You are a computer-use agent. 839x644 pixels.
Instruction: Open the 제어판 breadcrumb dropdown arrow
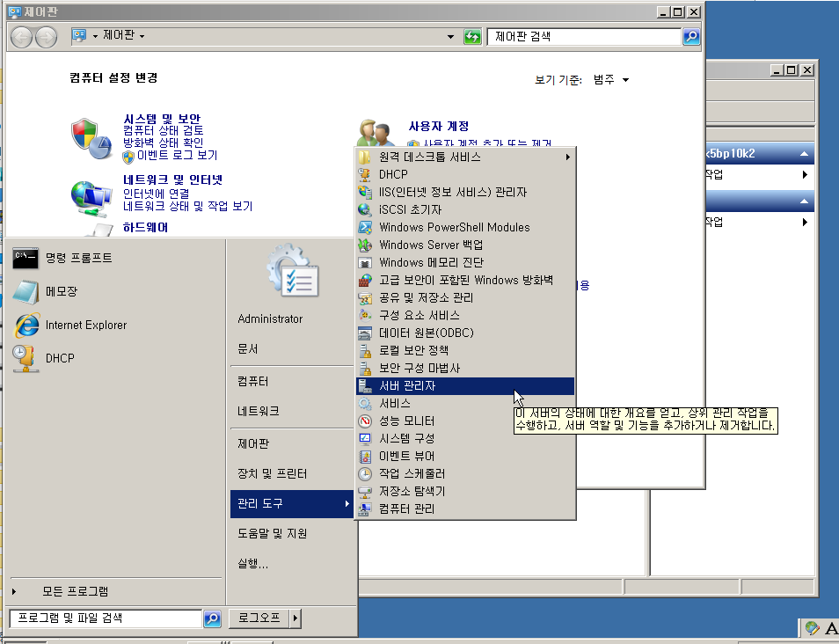point(142,36)
